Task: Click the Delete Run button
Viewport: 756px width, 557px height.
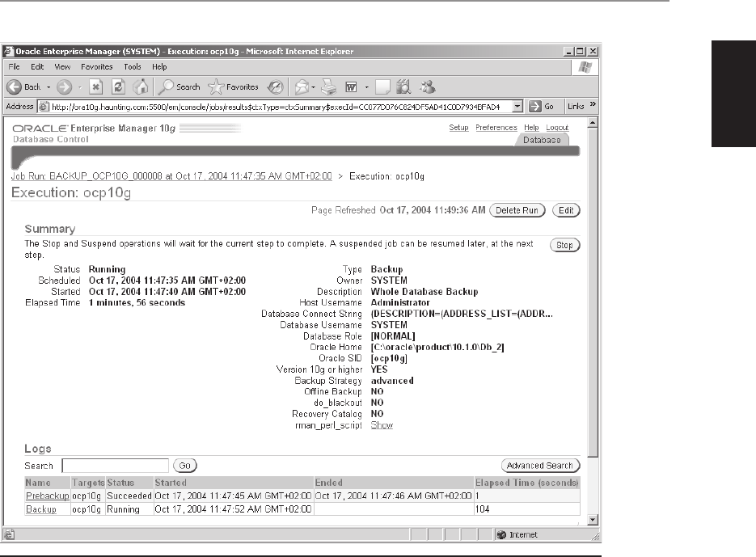Action: click(517, 210)
